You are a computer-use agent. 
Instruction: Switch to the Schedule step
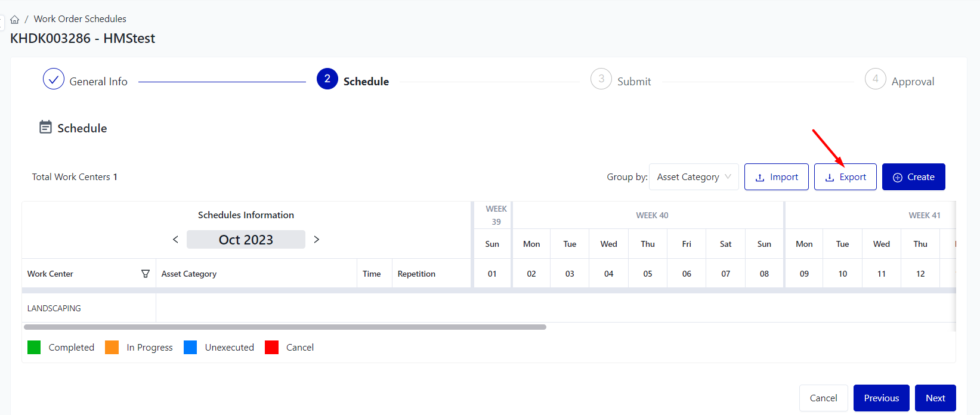point(366,82)
